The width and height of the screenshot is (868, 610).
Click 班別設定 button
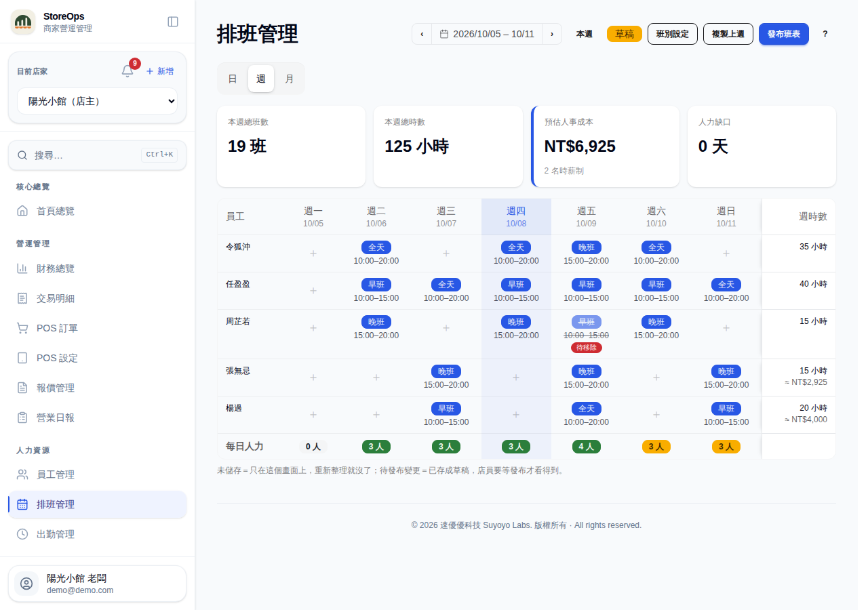pos(673,34)
